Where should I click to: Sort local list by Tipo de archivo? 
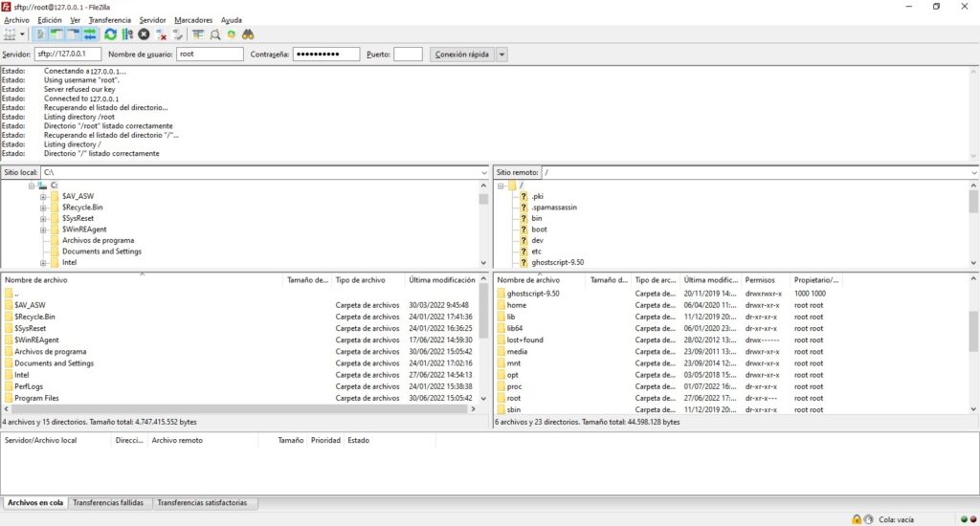pyautogui.click(x=368, y=280)
